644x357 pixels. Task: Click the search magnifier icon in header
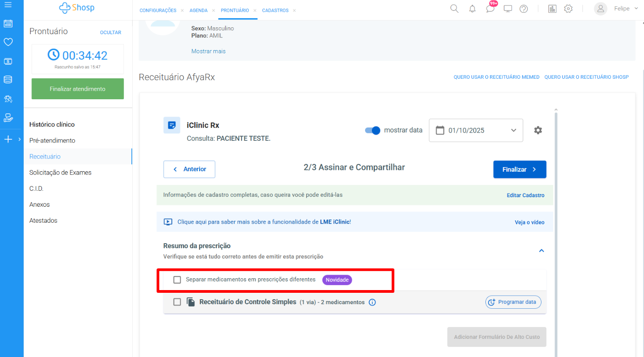pos(454,9)
